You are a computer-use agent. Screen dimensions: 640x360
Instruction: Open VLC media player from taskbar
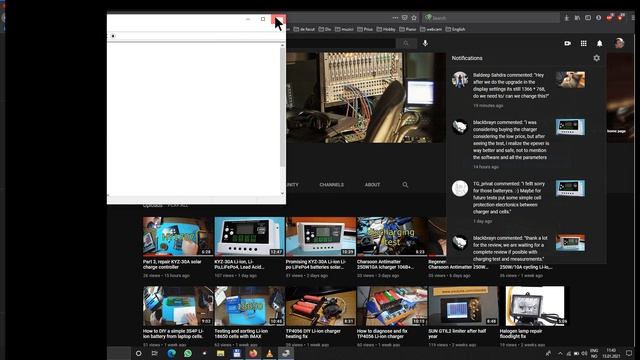tap(269, 353)
